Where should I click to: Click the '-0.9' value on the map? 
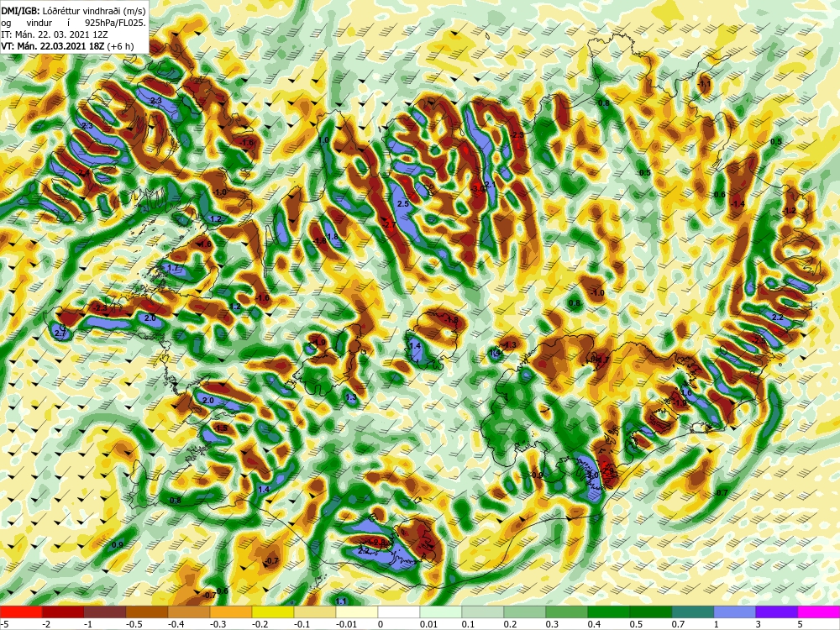(536, 475)
